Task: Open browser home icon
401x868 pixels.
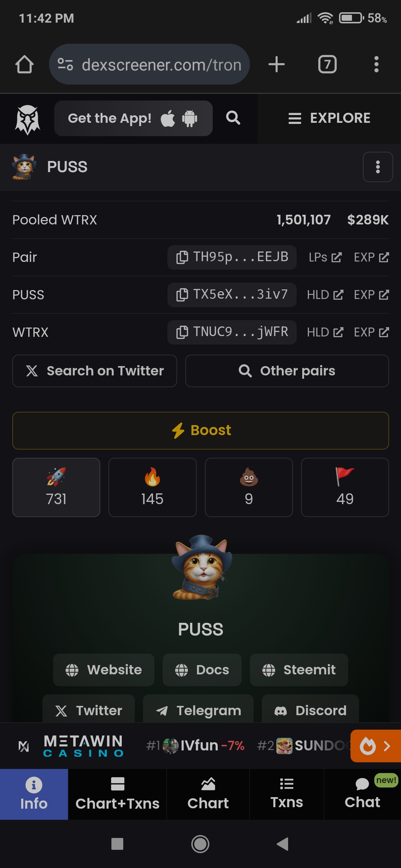Action: (x=25, y=64)
